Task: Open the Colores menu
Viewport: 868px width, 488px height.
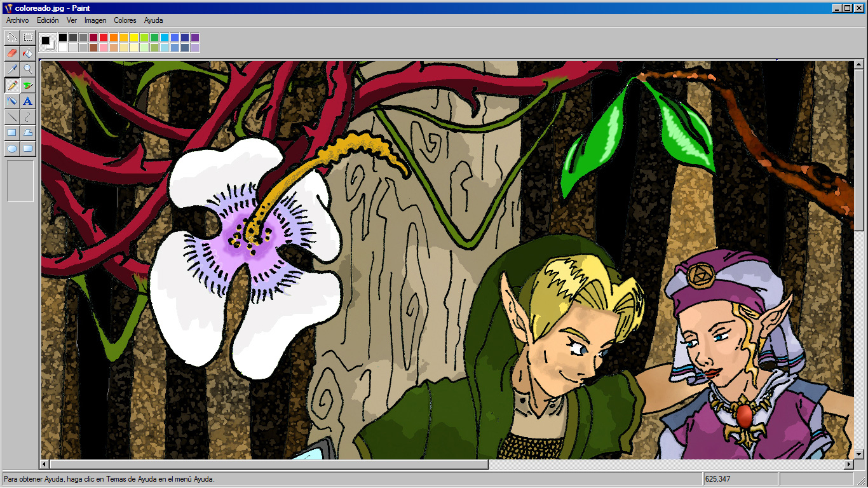Action: (125, 20)
